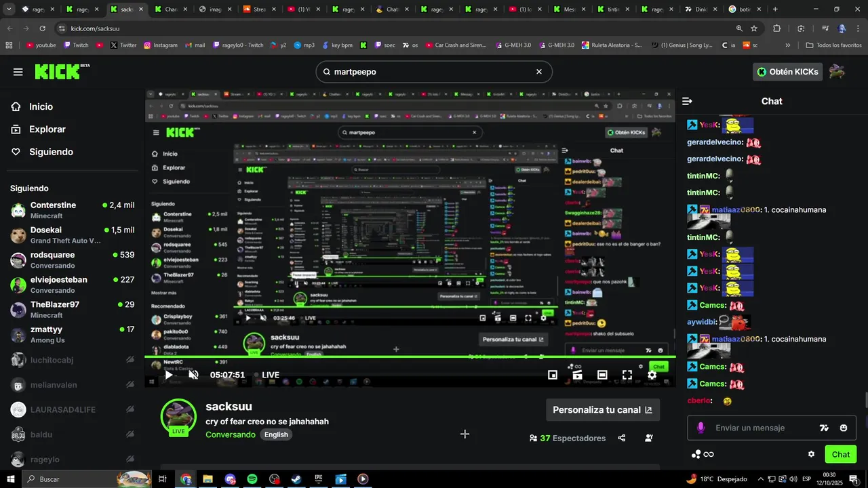Play the stream video

pos(169,375)
